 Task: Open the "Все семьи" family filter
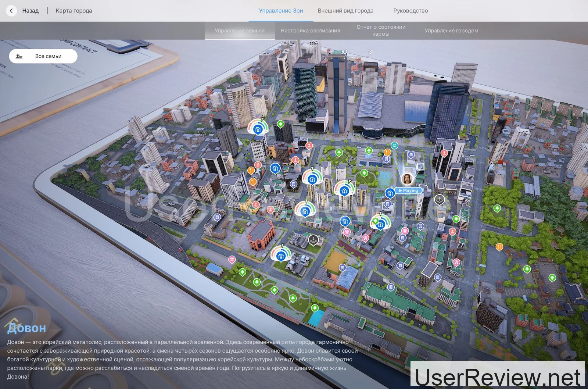click(43, 56)
